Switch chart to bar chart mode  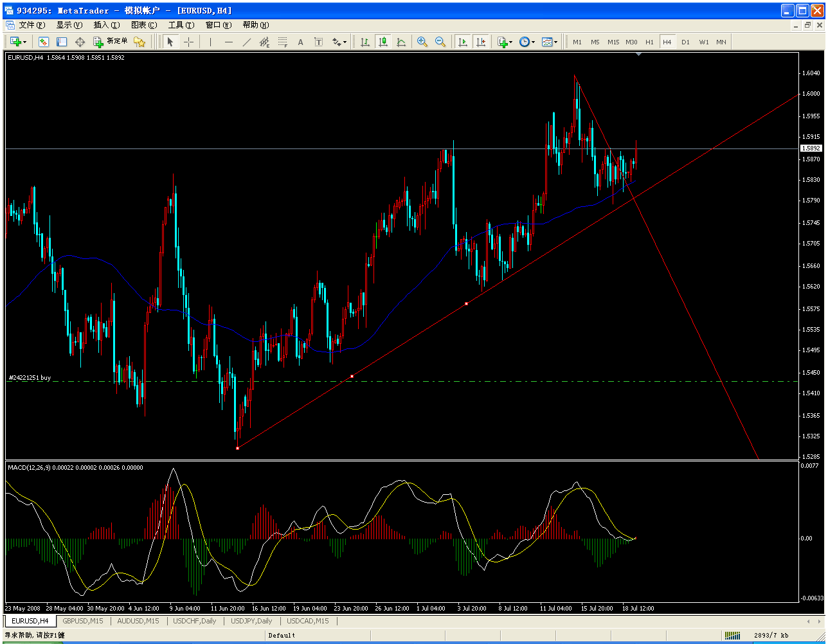364,42
